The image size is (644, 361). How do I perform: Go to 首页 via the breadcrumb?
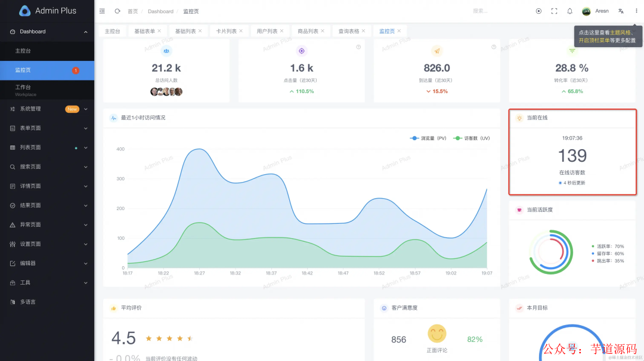click(132, 11)
